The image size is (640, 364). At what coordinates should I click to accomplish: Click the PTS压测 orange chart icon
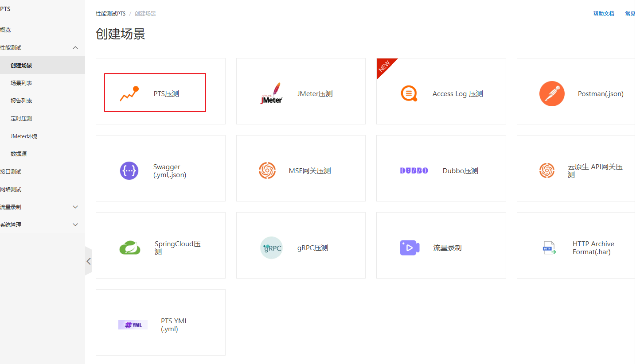click(129, 93)
